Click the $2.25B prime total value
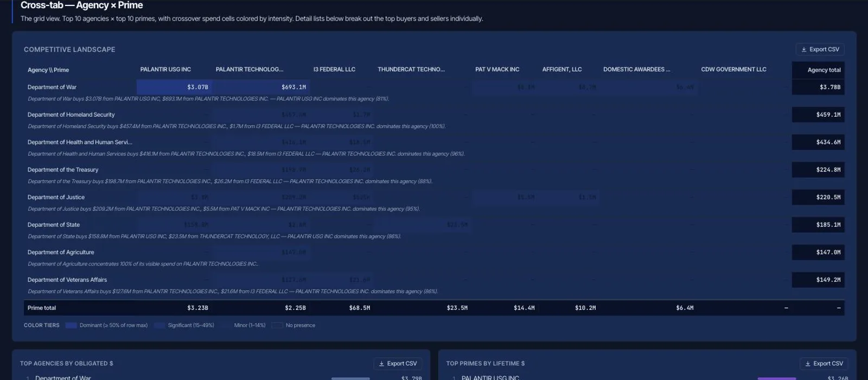The height and width of the screenshot is (380, 868). [295, 308]
